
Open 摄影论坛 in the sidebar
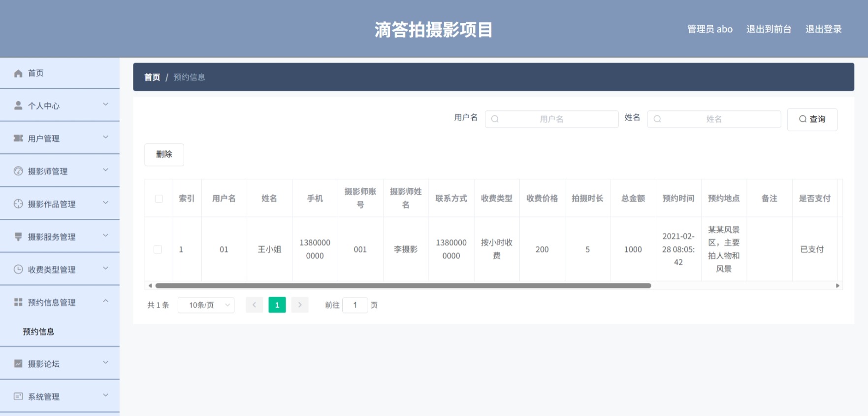point(60,364)
